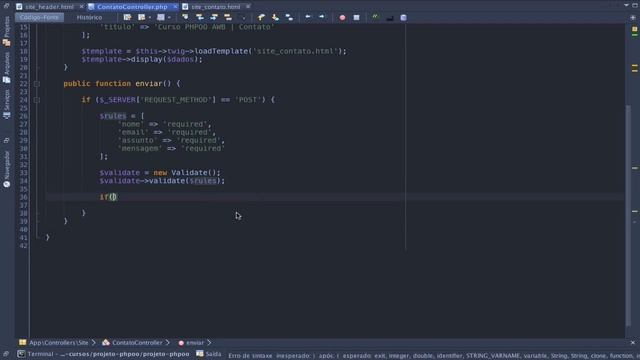
Task: Click the comment toolbar icon
Action: pos(390,18)
